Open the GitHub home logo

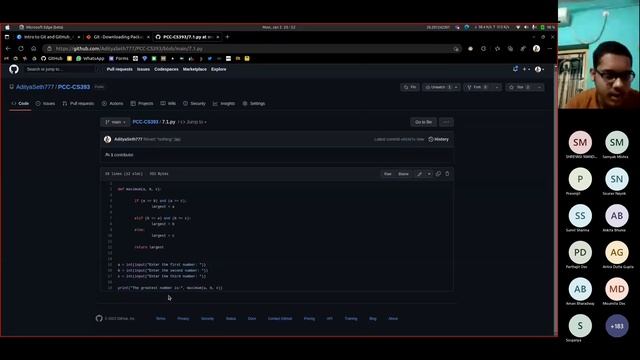pos(14,69)
